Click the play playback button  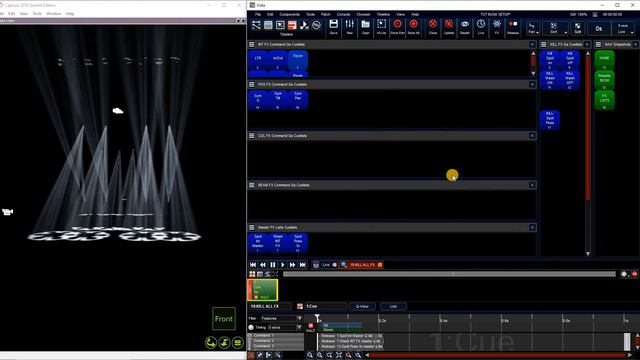[282, 265]
